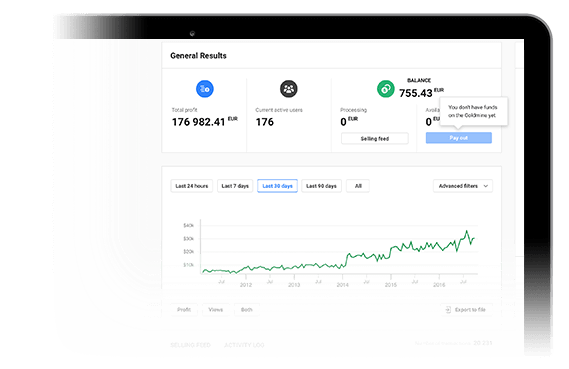
Task: Click the Export to file icon
Action: click(448, 309)
